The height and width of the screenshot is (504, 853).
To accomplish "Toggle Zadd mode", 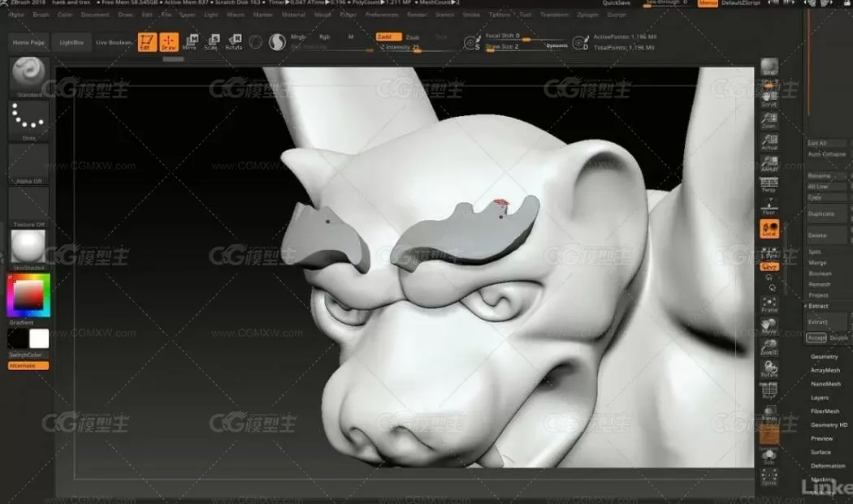I will point(388,37).
